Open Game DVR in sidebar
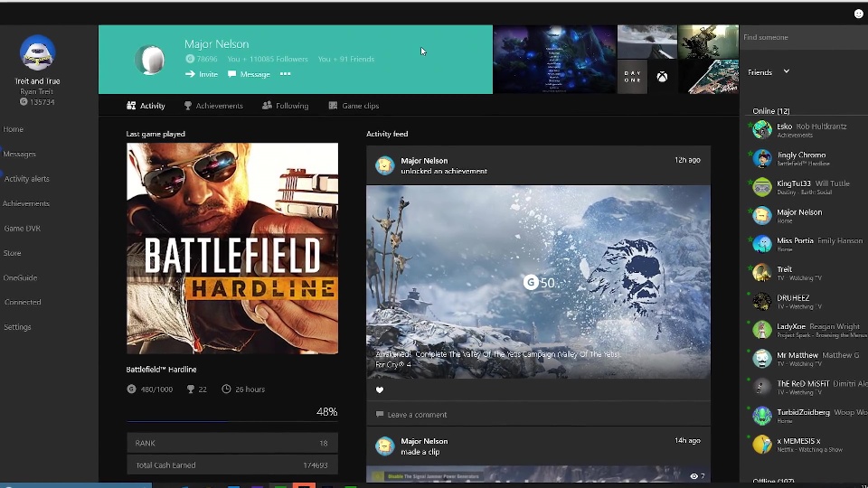The image size is (868, 488). 22,228
